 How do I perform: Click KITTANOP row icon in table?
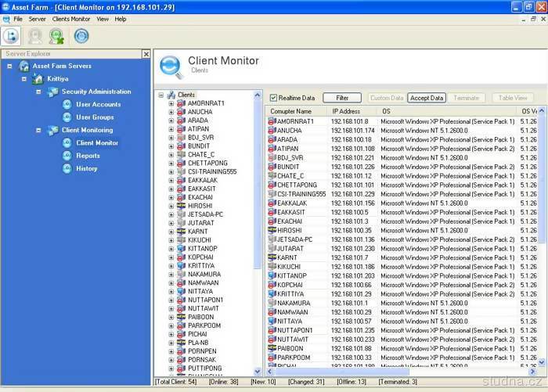tap(272, 276)
